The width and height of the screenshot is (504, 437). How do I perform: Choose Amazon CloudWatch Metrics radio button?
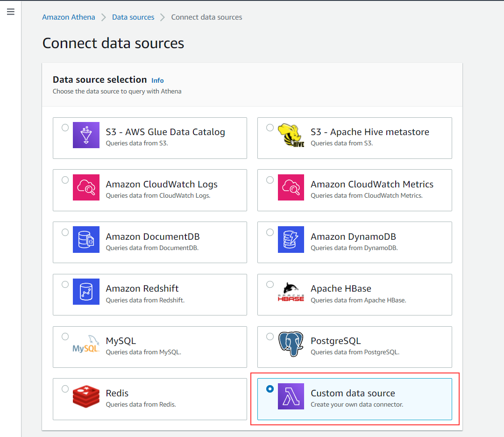pyautogui.click(x=270, y=180)
